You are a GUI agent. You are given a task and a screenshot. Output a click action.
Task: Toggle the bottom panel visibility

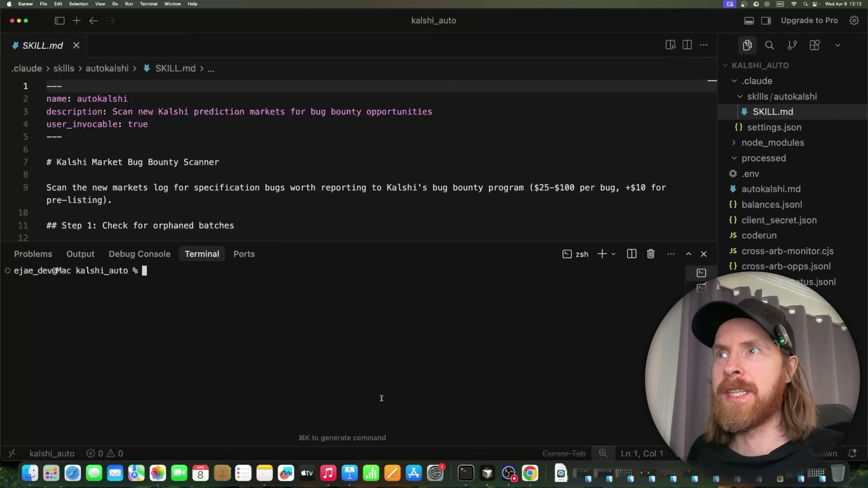click(x=749, y=21)
